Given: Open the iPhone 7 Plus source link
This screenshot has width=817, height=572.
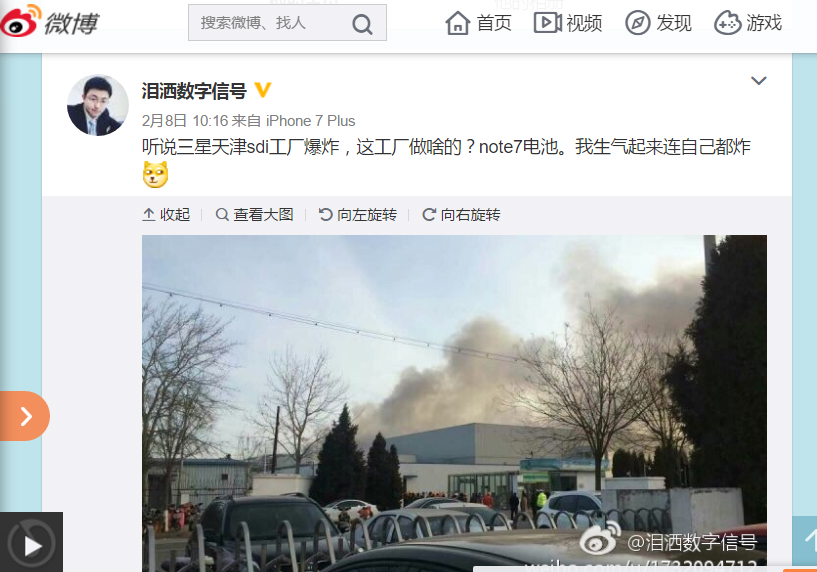Looking at the screenshot, I should (311, 121).
